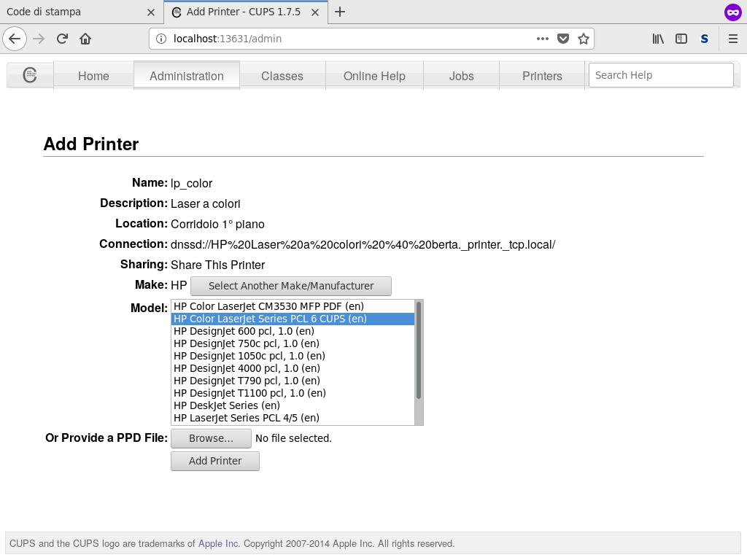This screenshot has width=747, height=560.
Task: Go to the browser home page
Action: point(85,39)
